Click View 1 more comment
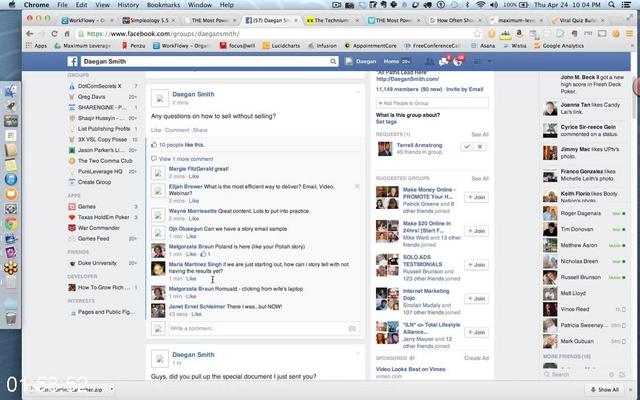The width and height of the screenshot is (640, 400). tap(186, 159)
